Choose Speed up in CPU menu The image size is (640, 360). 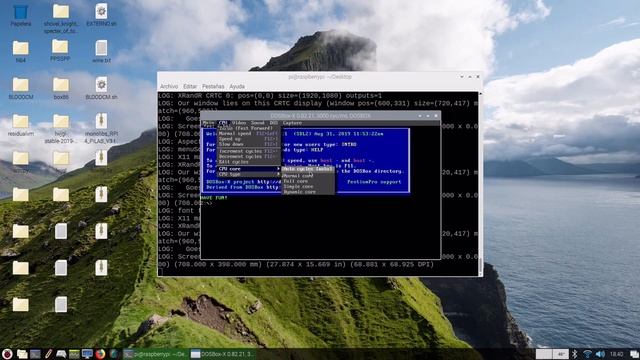click(249, 139)
